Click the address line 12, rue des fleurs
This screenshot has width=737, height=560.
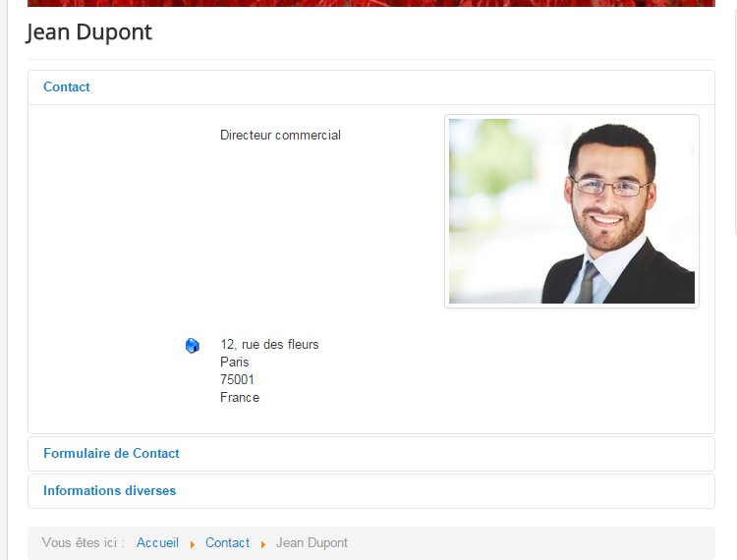pyautogui.click(x=269, y=345)
